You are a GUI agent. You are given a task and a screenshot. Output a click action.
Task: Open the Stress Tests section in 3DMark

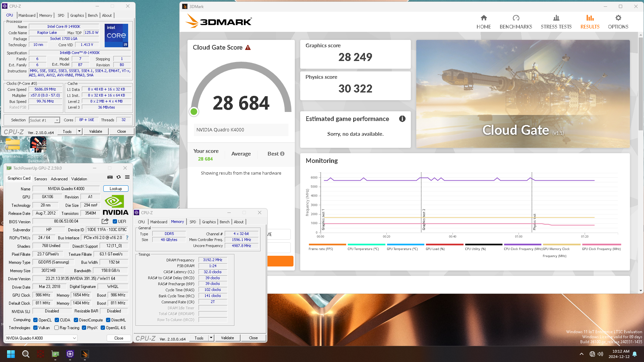(x=556, y=22)
